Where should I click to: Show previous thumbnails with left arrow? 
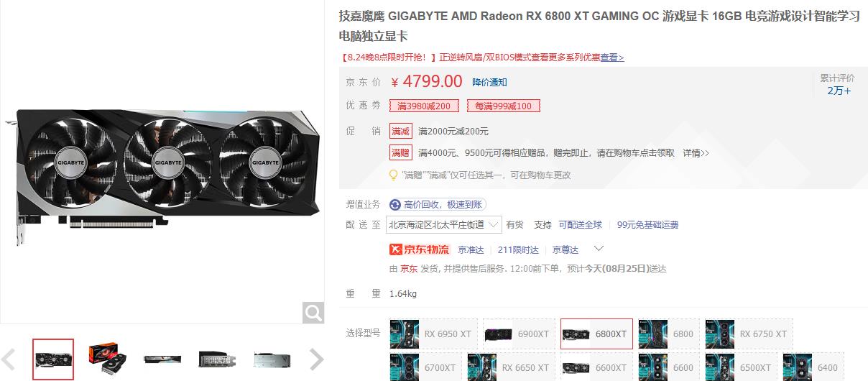click(9, 359)
